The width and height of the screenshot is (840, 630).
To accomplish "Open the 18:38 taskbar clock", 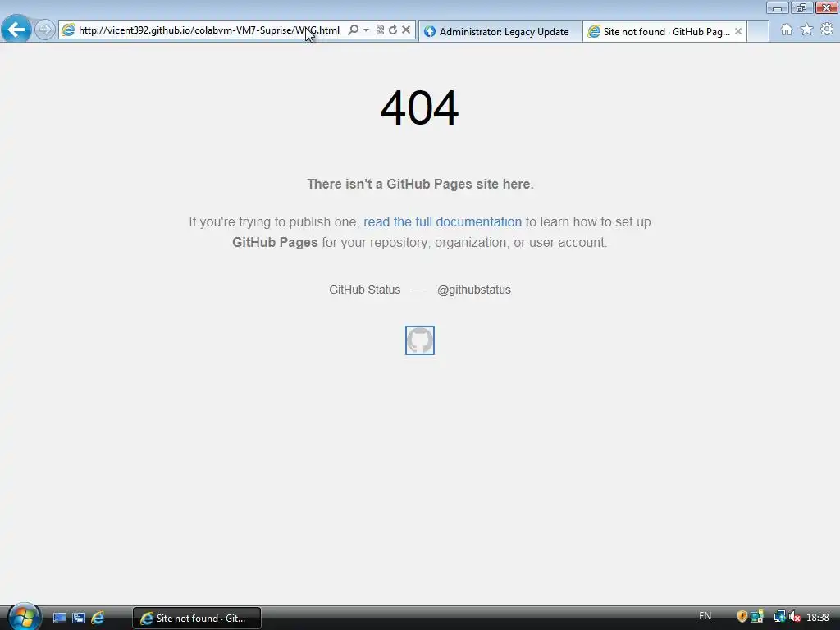I will 818,618.
